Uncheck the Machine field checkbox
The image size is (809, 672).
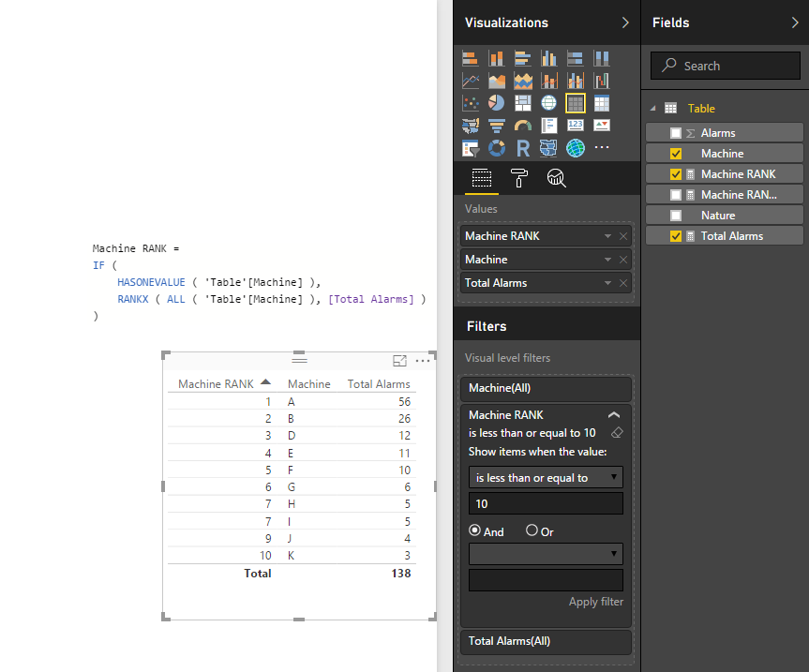tap(675, 154)
